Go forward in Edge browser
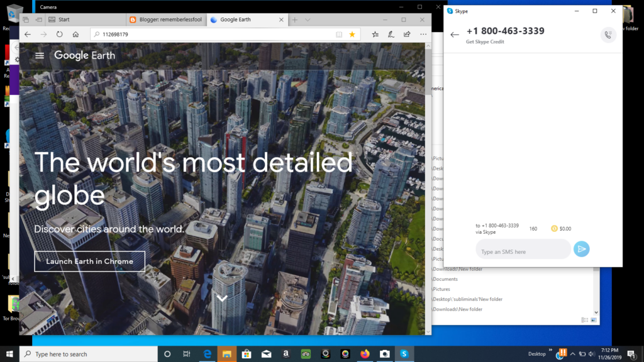644x362 pixels. 43,35
